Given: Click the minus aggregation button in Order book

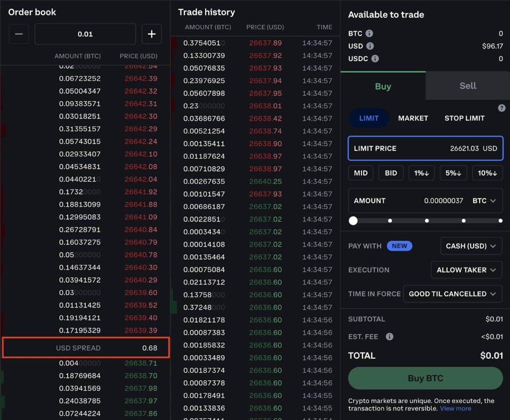Looking at the screenshot, I should click(x=18, y=34).
